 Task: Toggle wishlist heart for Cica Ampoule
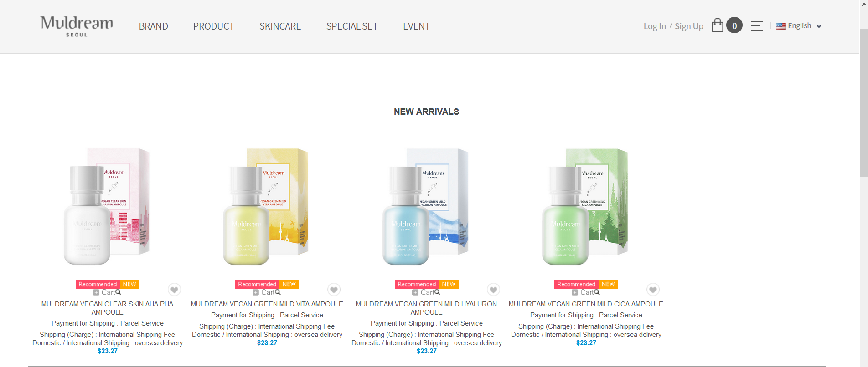click(653, 290)
